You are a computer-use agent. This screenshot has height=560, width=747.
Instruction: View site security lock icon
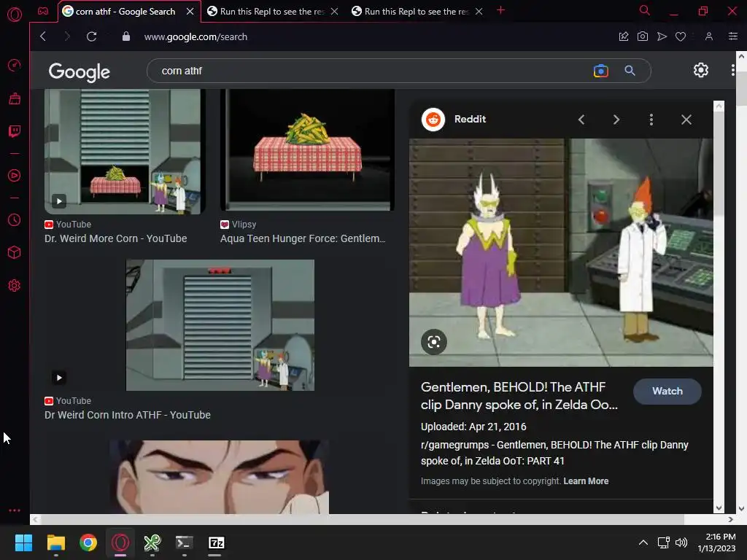point(125,36)
